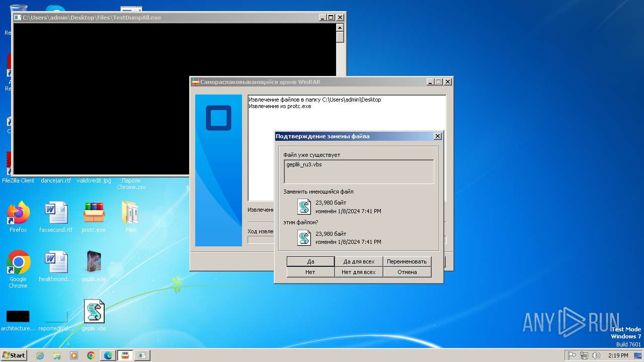Image resolution: width=644 pixels, height=362 pixels.
Task: Click the WinRAR blue square logo
Action: (218, 118)
